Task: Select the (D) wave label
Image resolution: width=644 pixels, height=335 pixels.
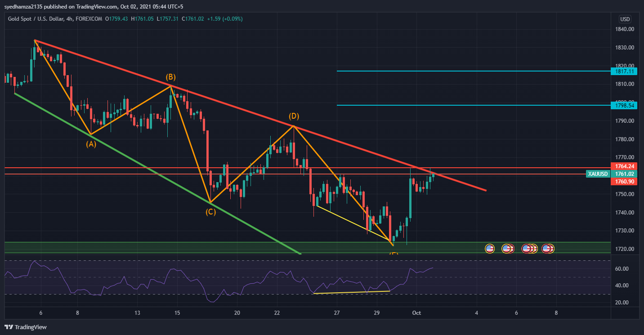Action: [294, 116]
